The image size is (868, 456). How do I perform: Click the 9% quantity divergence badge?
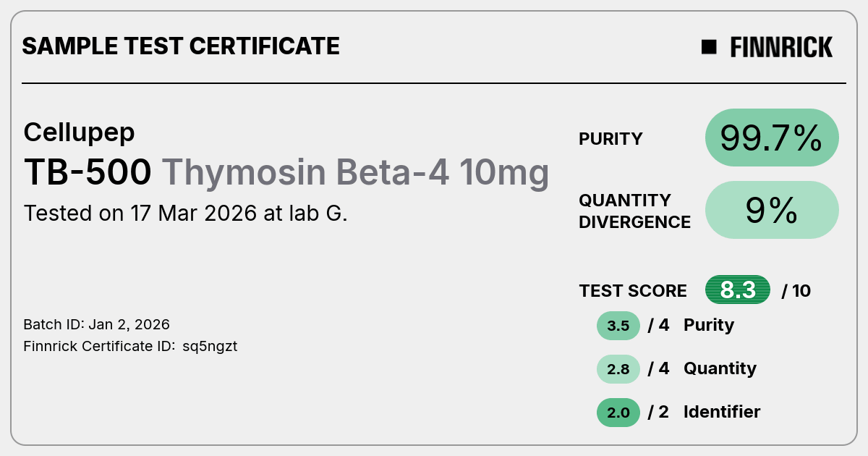tap(772, 210)
